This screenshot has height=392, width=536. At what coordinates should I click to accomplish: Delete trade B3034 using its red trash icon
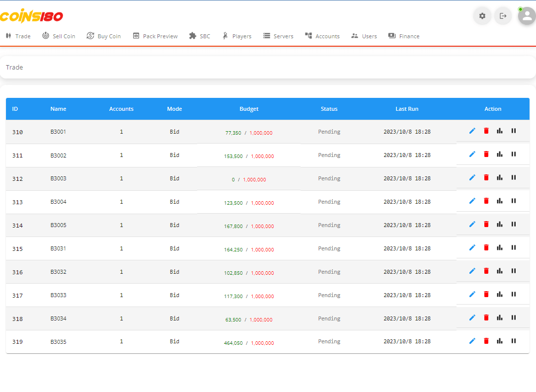pos(486,317)
